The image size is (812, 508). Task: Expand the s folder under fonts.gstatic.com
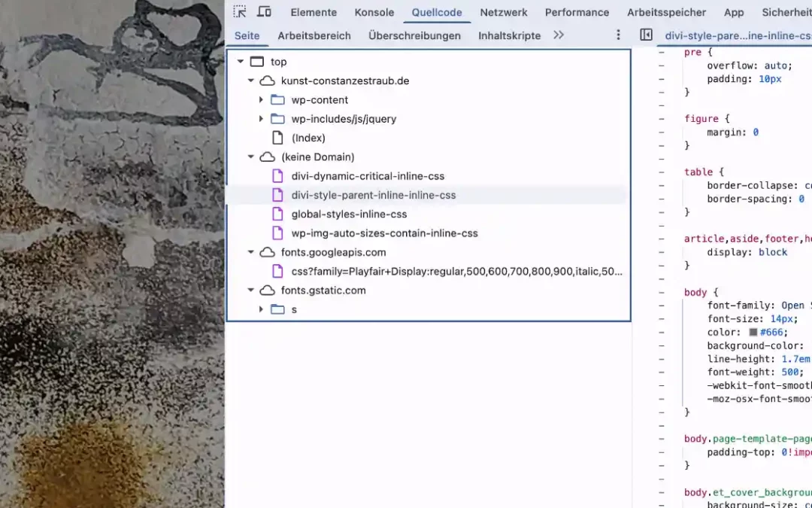[261, 309]
